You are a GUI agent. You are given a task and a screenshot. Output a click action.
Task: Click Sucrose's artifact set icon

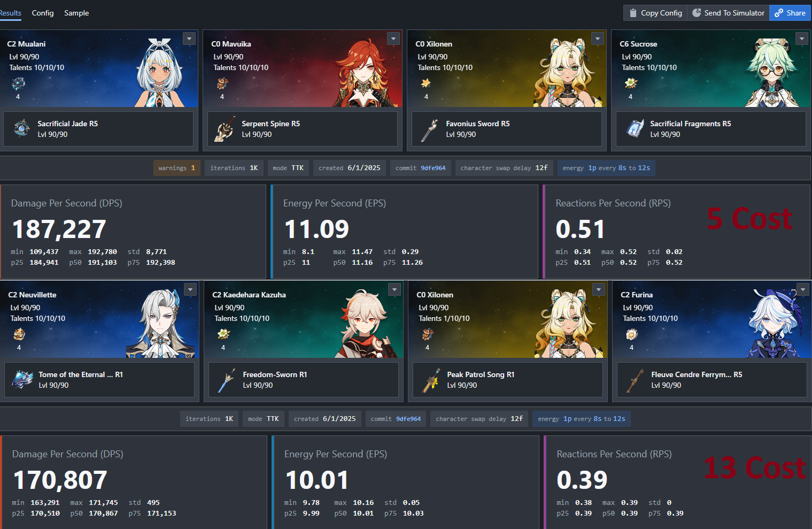pos(631,83)
